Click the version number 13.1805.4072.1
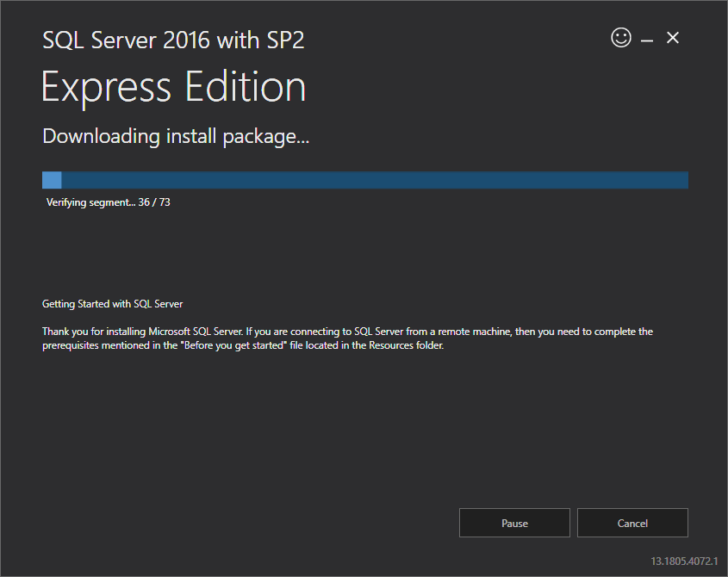 point(684,561)
